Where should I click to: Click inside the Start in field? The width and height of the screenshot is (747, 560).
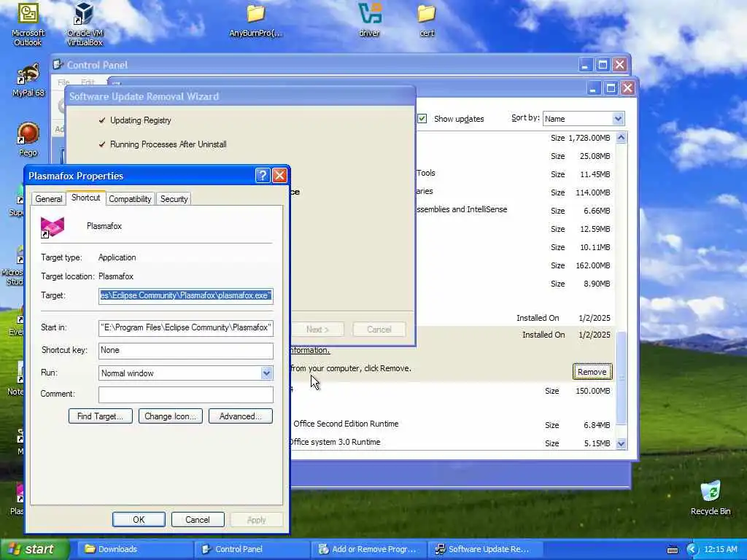pos(186,327)
